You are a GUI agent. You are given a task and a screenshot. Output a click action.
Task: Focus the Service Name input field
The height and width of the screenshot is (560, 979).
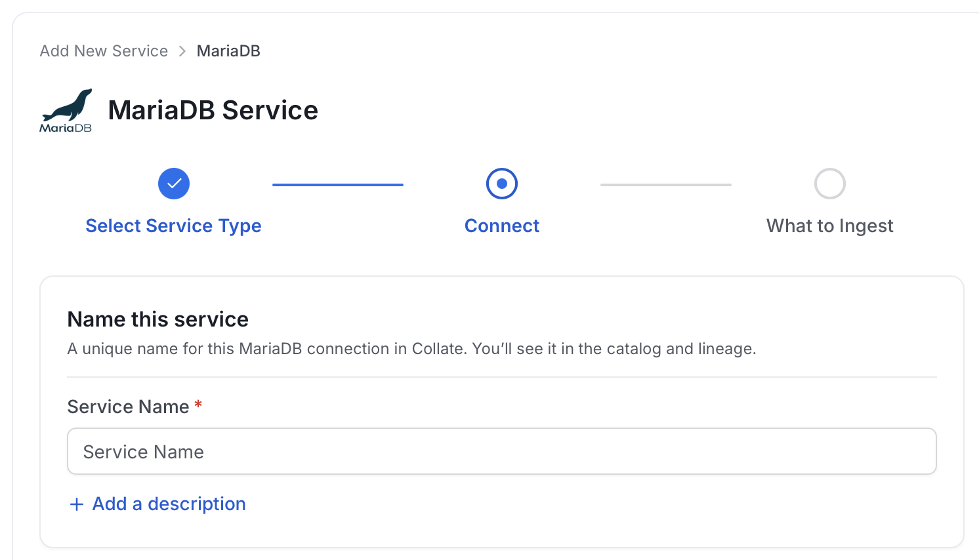[x=502, y=451]
